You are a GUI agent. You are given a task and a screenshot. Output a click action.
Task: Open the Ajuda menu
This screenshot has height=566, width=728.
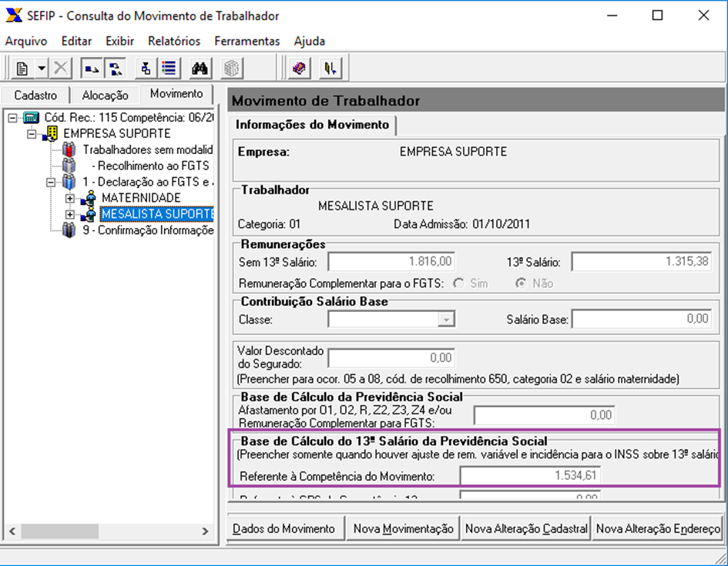click(x=309, y=42)
